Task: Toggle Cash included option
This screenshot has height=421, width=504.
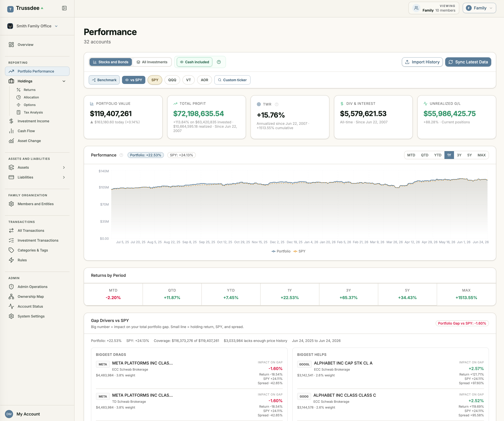Action: tap(194, 62)
